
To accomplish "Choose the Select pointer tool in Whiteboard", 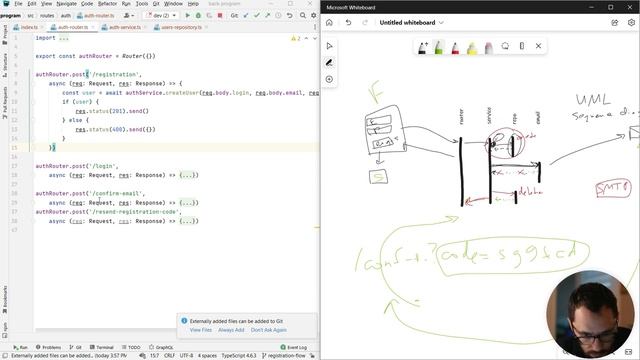I will tap(329, 46).
